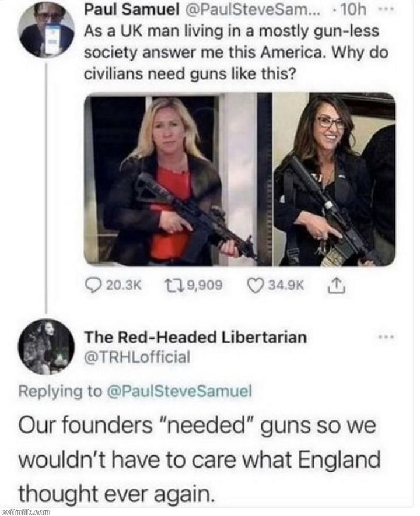Open the reply text about founders needing guns

(199, 459)
